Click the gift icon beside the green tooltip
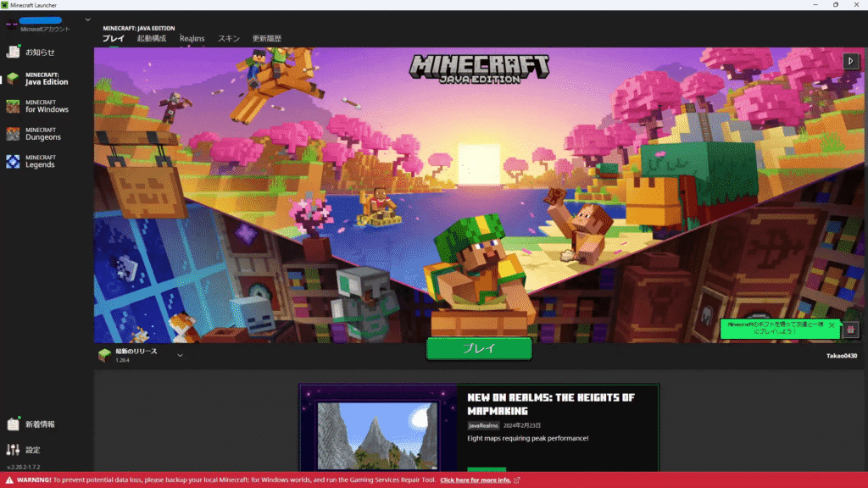Screen dimensions: 868x488 (x=851, y=330)
